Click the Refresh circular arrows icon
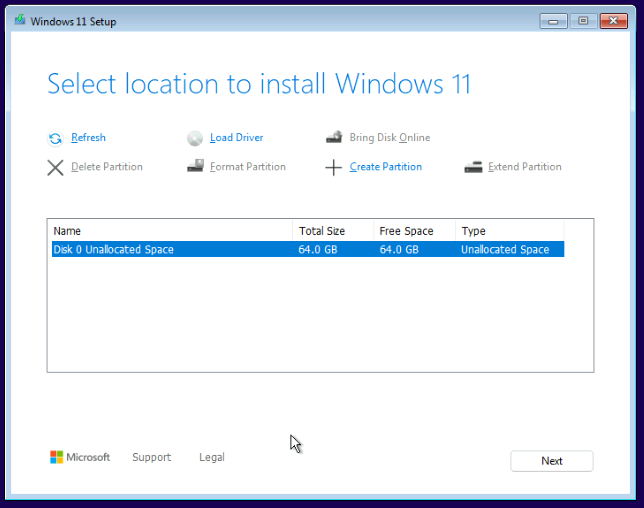The image size is (644, 508). point(55,138)
